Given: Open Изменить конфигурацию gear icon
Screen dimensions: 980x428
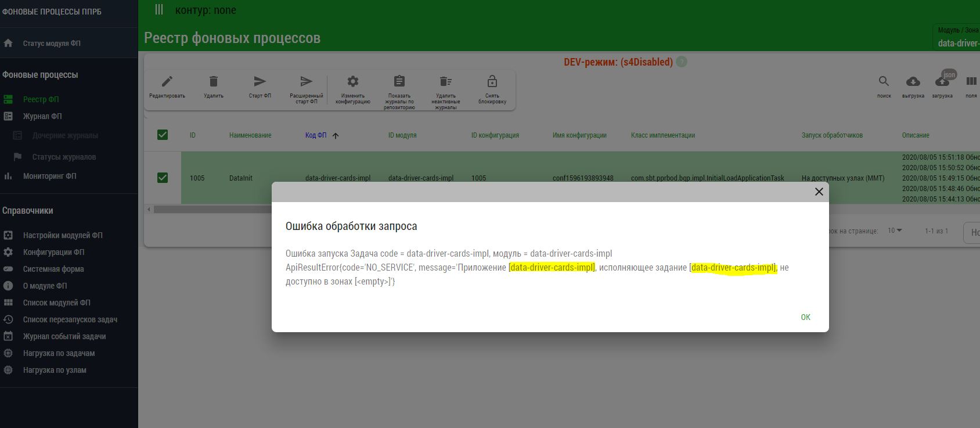Looking at the screenshot, I should click(352, 82).
